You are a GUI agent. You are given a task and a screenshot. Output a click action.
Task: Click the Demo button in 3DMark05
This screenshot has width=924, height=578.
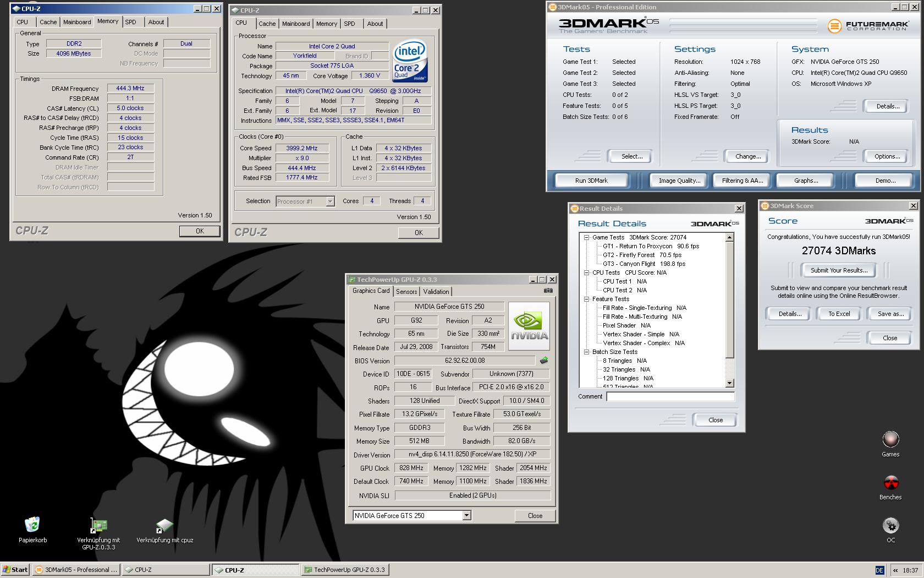coord(886,181)
